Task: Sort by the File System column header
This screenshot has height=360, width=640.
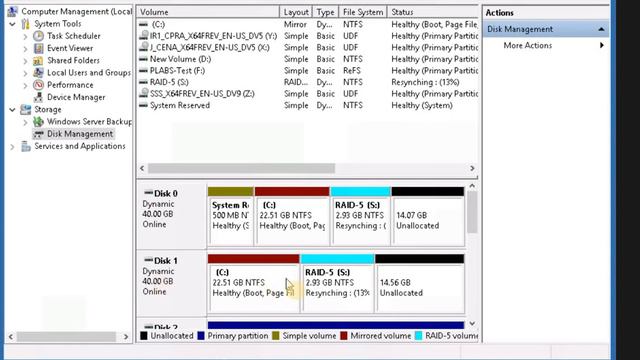Action: point(363,12)
